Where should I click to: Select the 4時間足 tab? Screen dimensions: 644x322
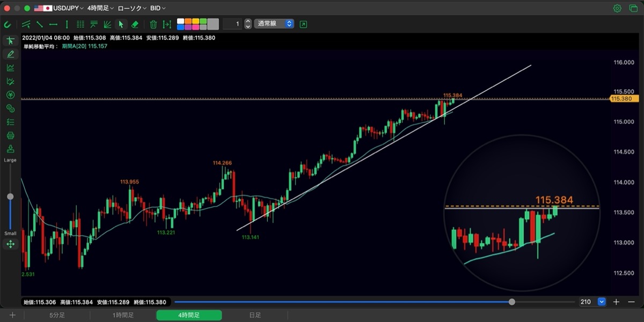pos(189,315)
